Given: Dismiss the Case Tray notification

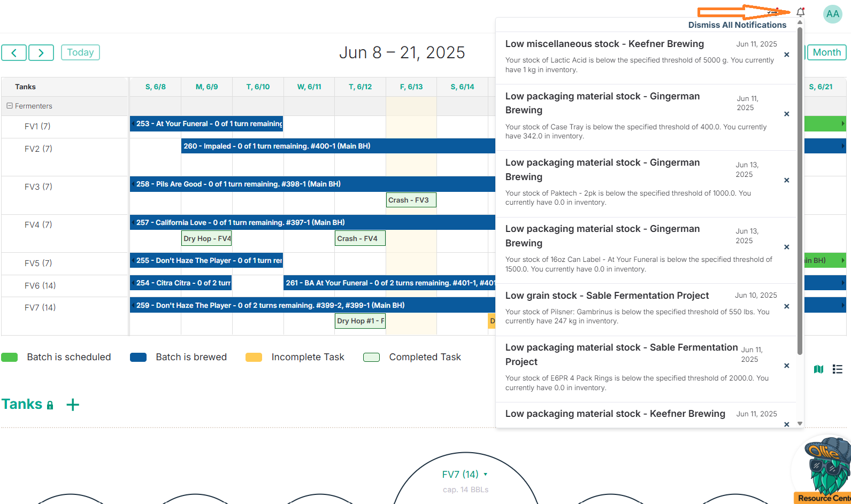Looking at the screenshot, I should point(786,114).
